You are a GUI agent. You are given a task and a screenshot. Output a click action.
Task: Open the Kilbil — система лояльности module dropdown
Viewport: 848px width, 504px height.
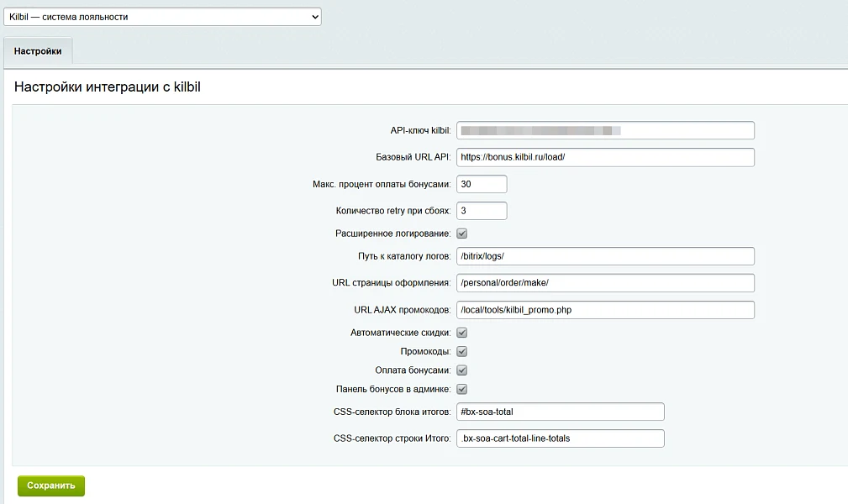(162, 17)
